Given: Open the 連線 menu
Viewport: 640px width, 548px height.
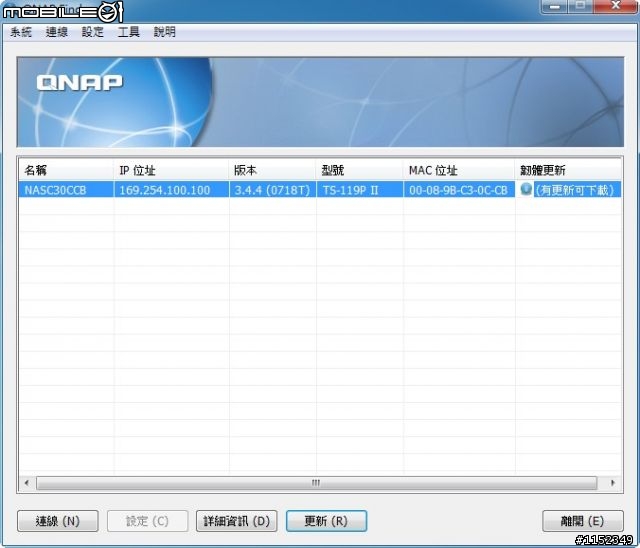Looking at the screenshot, I should pyautogui.click(x=57, y=32).
